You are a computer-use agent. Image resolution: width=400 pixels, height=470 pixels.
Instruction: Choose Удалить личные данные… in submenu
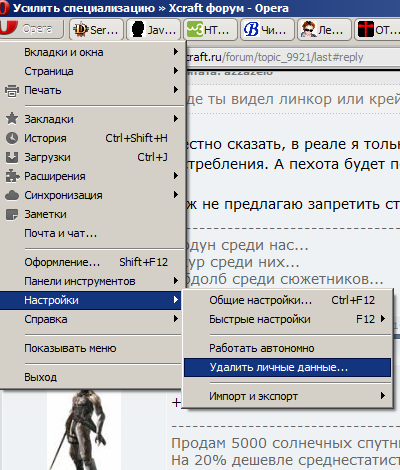(x=287, y=367)
